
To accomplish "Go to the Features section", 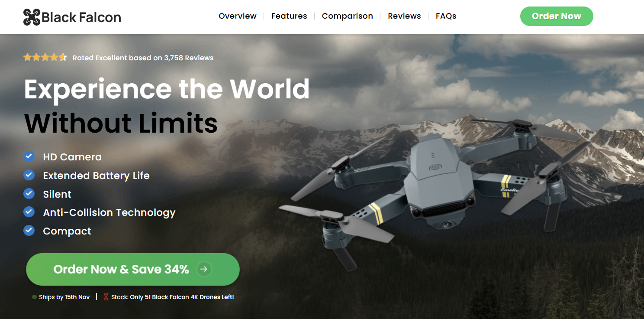I will click(x=289, y=16).
